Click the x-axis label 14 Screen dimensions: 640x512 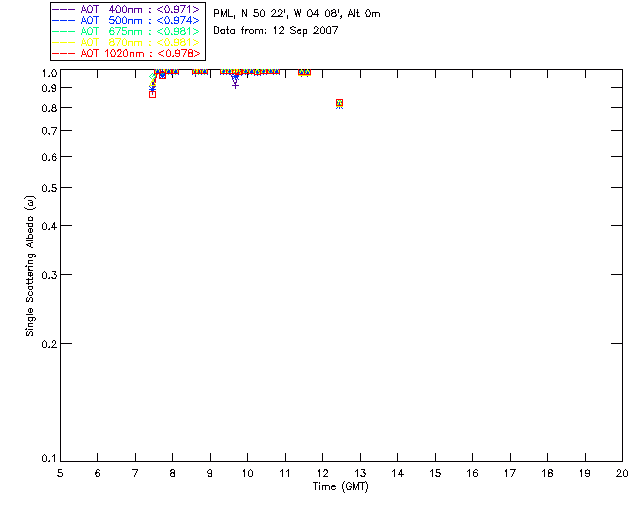(398, 473)
